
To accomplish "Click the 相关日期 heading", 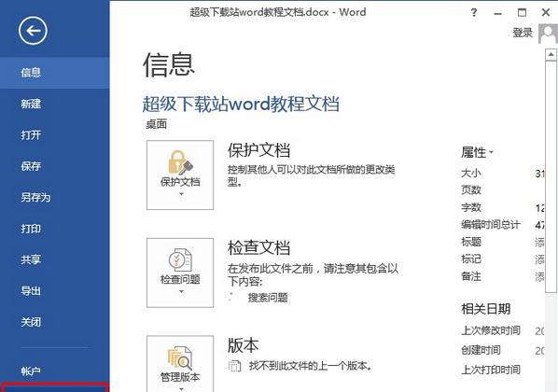I will point(486,309).
